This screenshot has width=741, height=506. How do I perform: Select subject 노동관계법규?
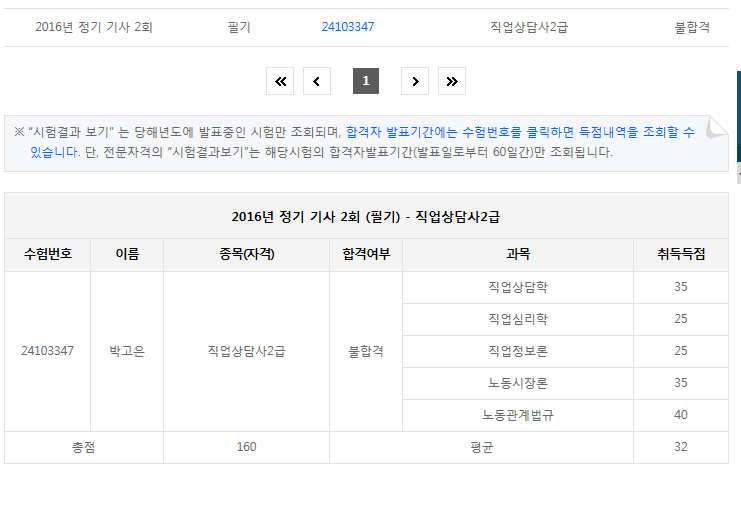[518, 415]
